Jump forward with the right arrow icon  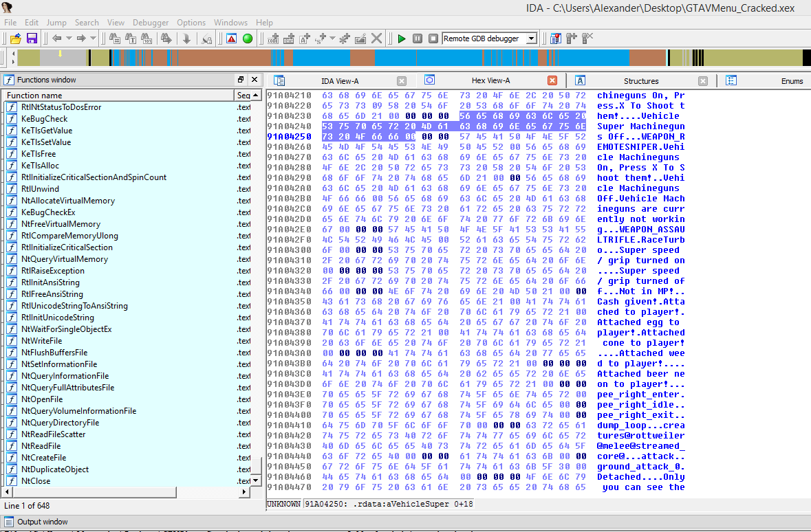pos(81,38)
